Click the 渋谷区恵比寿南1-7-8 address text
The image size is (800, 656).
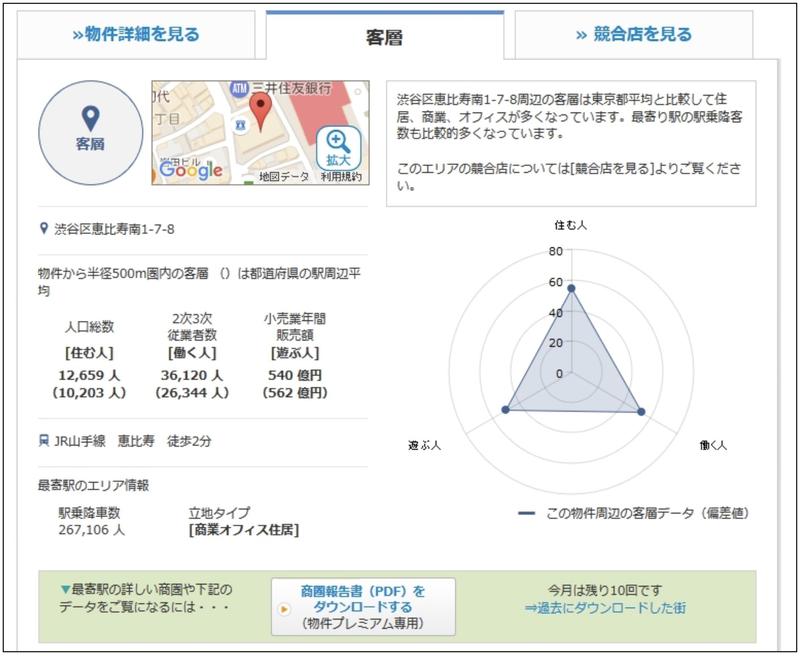click(x=114, y=229)
